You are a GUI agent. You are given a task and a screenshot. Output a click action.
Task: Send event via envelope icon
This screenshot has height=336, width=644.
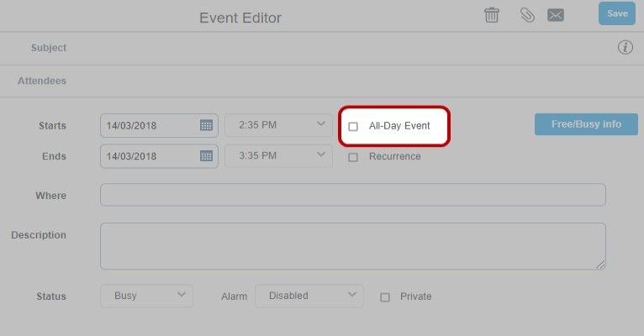[x=555, y=15]
